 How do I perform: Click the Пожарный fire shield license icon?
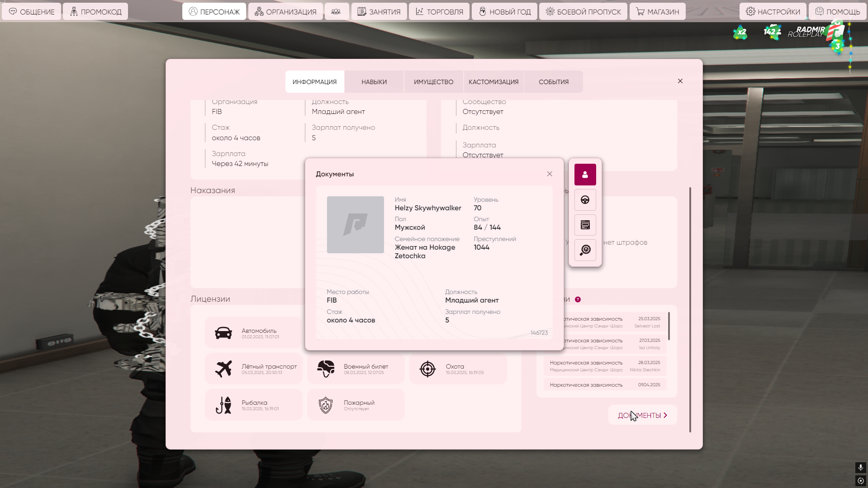[x=326, y=405]
